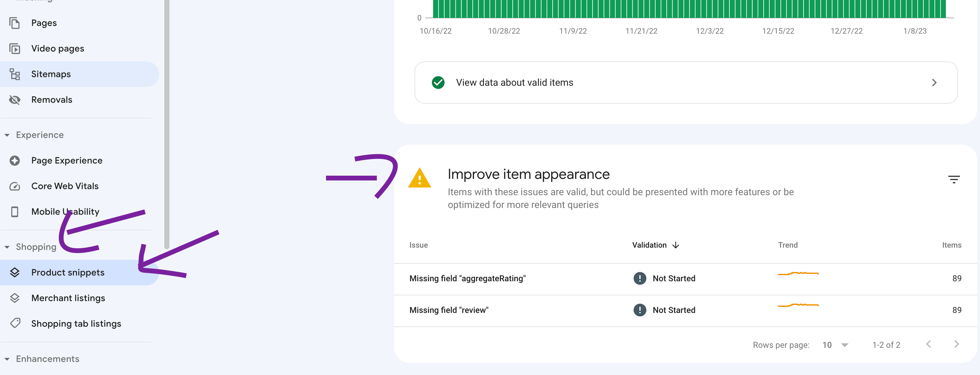Viewport: 980px width, 375px height.
Task: Click trend sparkline for review row
Action: pos(798,305)
